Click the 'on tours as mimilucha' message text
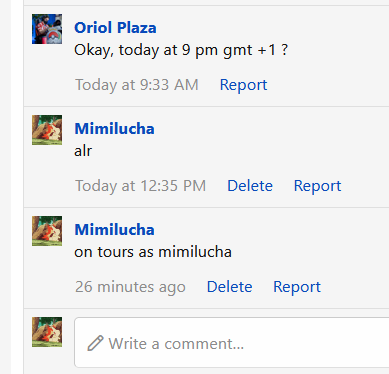The width and height of the screenshot is (389, 374). click(x=153, y=252)
